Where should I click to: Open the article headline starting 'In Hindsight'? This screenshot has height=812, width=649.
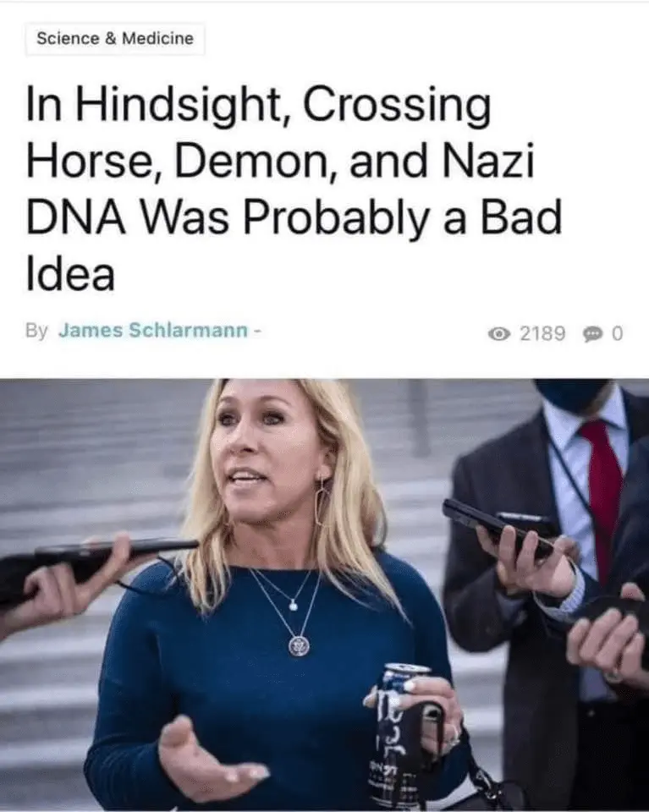coord(294,189)
